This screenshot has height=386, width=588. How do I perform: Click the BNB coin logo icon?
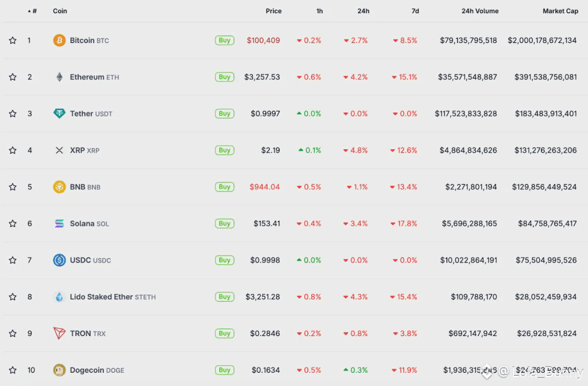click(x=59, y=187)
